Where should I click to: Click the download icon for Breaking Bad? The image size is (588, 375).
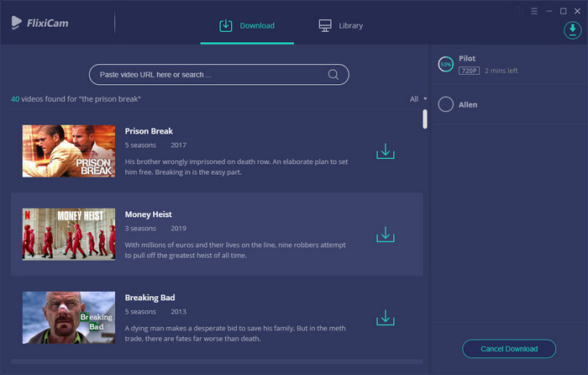(385, 318)
